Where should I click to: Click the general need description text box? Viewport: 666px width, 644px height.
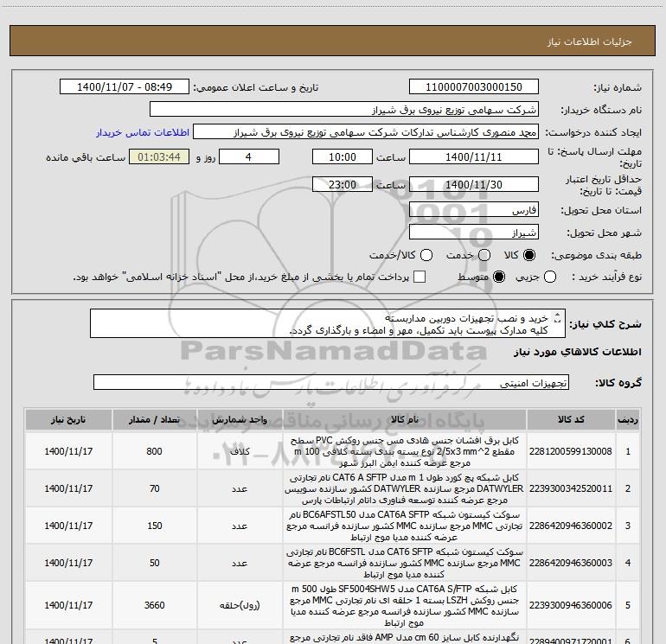pos(328,324)
